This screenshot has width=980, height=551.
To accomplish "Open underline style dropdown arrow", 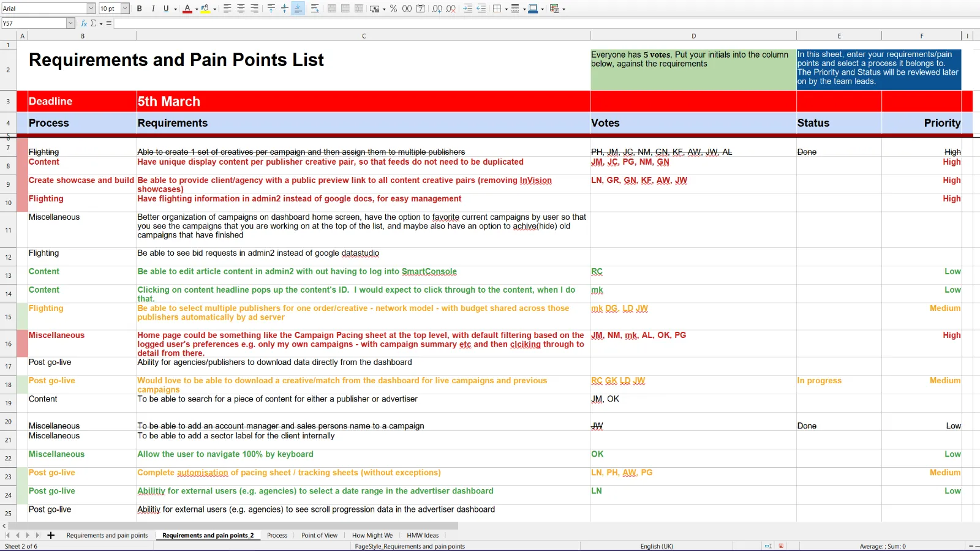I will point(175,9).
